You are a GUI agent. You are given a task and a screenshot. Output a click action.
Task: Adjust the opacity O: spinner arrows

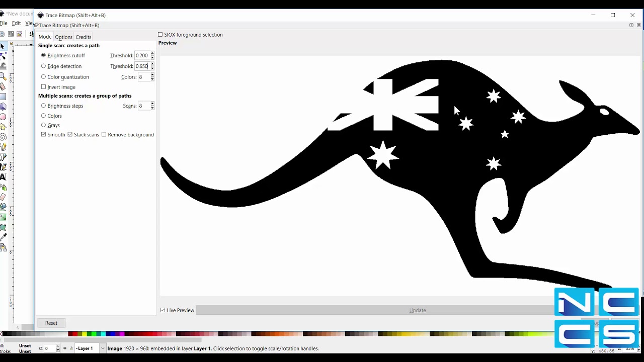tap(58, 348)
